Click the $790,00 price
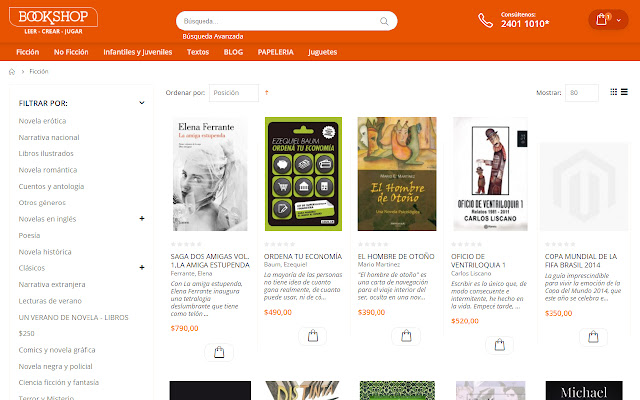The height and width of the screenshot is (400, 640). [x=184, y=328]
